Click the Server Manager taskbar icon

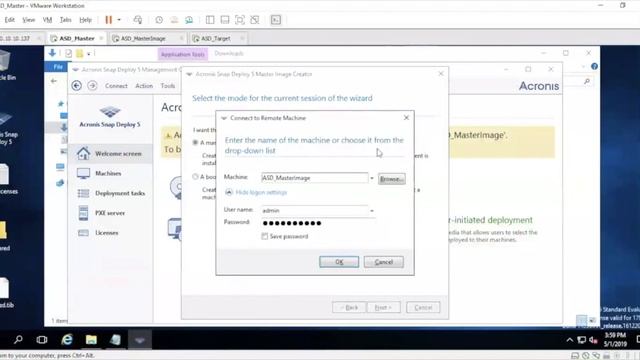click(116, 340)
